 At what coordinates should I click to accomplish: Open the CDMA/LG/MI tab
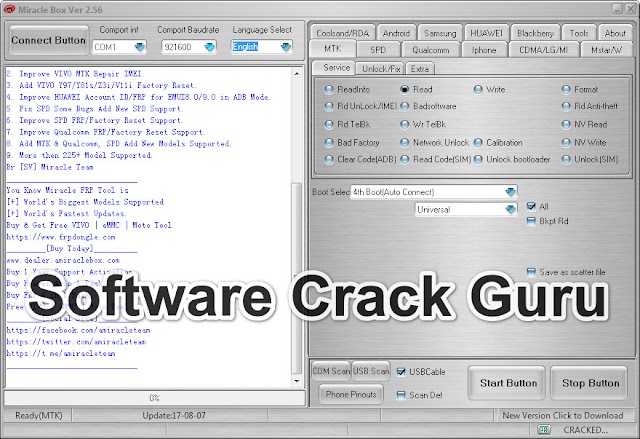click(x=543, y=50)
